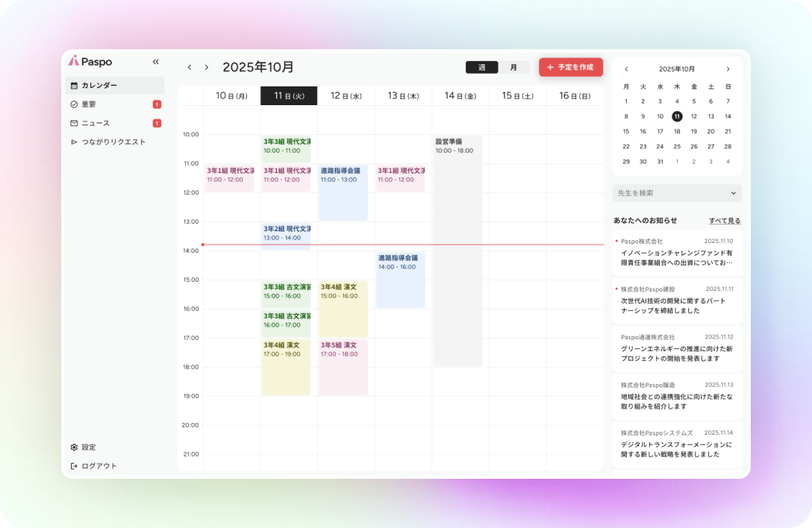Open the Paspo通運株式会社 news card
This screenshot has height=528, width=812.
677,349
